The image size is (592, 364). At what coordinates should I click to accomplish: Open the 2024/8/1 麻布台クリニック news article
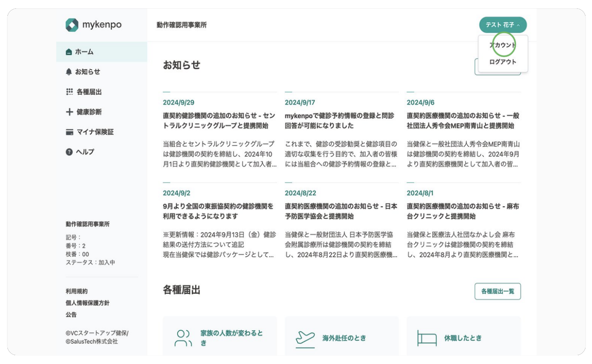[462, 211]
